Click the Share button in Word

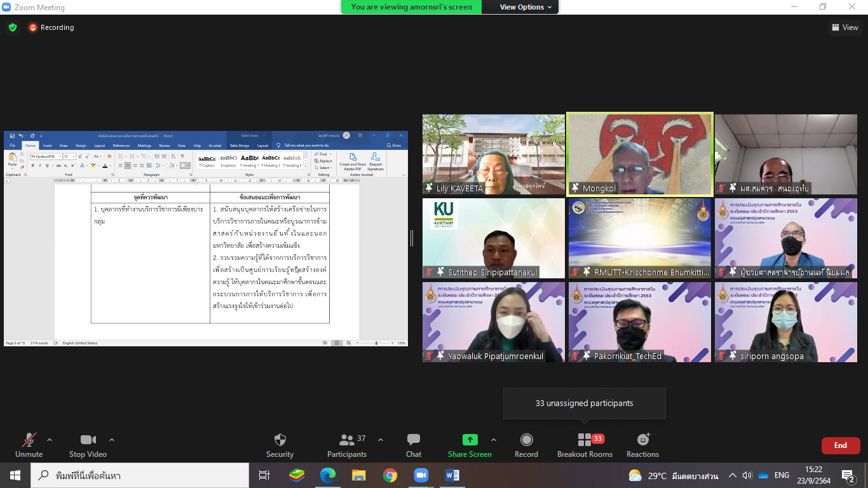[393, 146]
